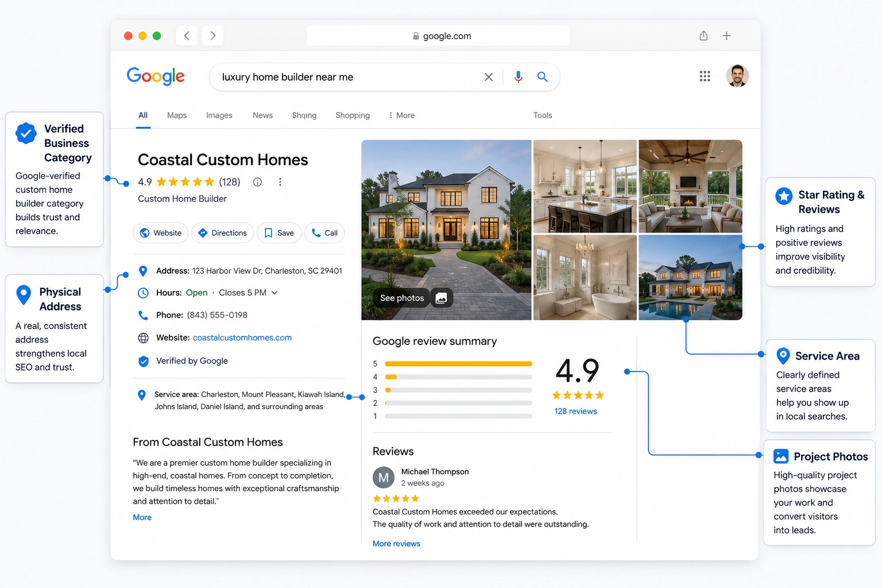This screenshot has height=588, width=882.
Task: Click the Service area pin icon
Action: [142, 395]
